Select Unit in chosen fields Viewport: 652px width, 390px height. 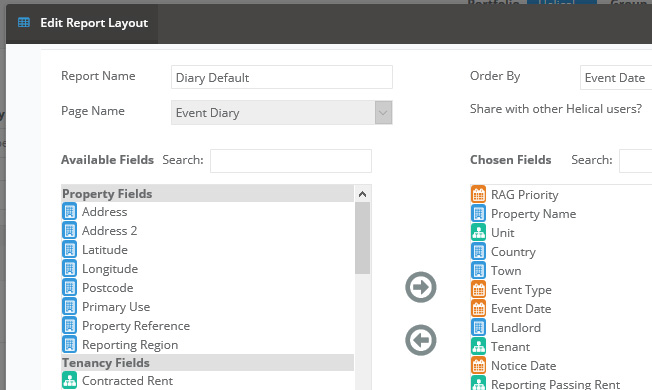pyautogui.click(x=503, y=233)
